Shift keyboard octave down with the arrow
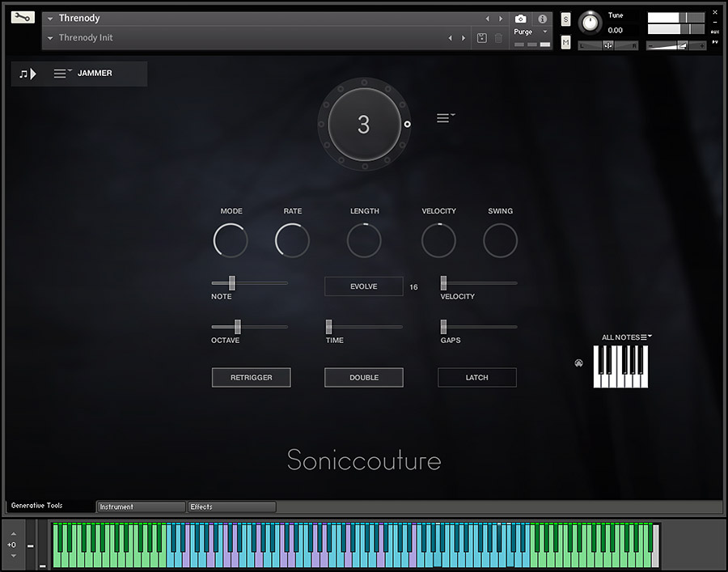 14,555
